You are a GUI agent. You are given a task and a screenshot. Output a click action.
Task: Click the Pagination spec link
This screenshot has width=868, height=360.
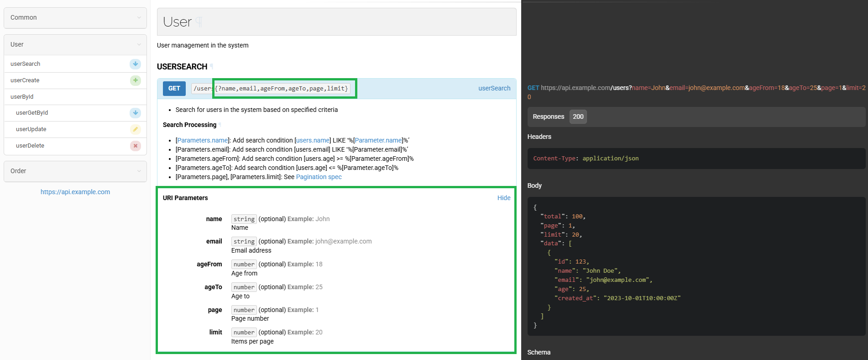[319, 177]
